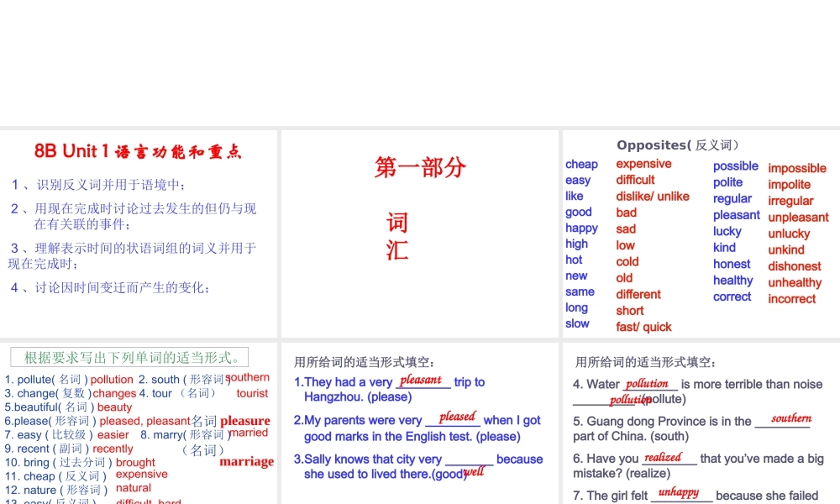Click the blue word 'kind'
The height and width of the screenshot is (504, 840).
pyautogui.click(x=724, y=248)
